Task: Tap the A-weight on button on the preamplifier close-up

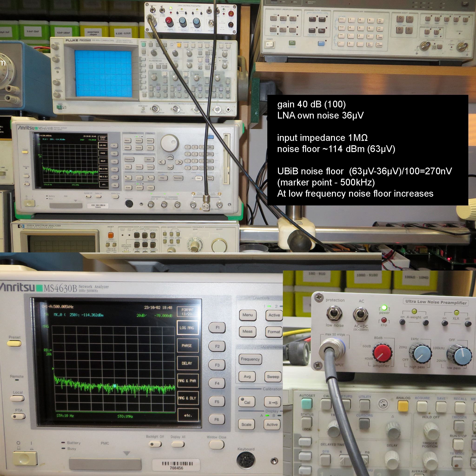Action: pyautogui.click(x=402, y=322)
